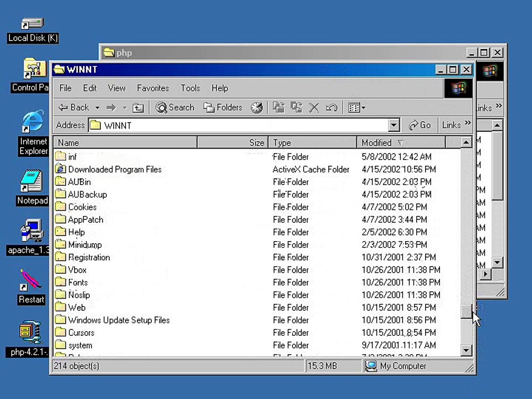Viewport: 532px width, 399px height.
Task: Open php-4.2.1 archive desktop icon
Action: (28, 339)
